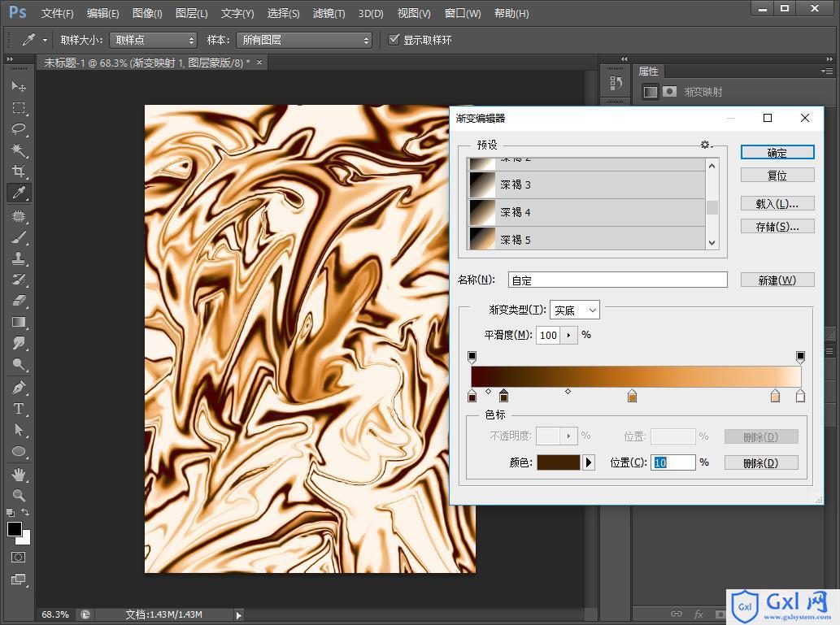Select the Smudge tool
Screen dimensions: 840x625
[x=18, y=343]
